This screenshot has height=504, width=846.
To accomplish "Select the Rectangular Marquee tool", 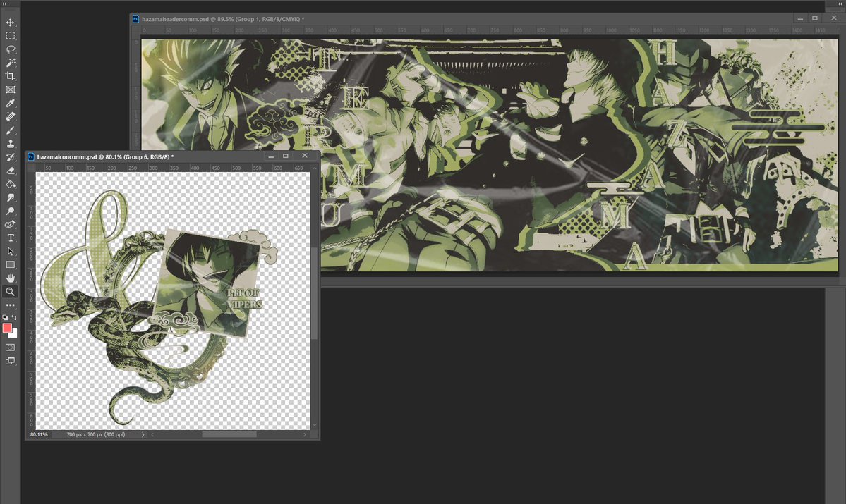I will (x=11, y=36).
